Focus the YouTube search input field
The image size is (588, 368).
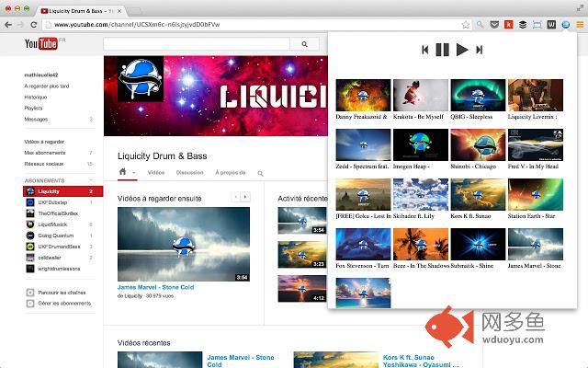tap(197, 44)
